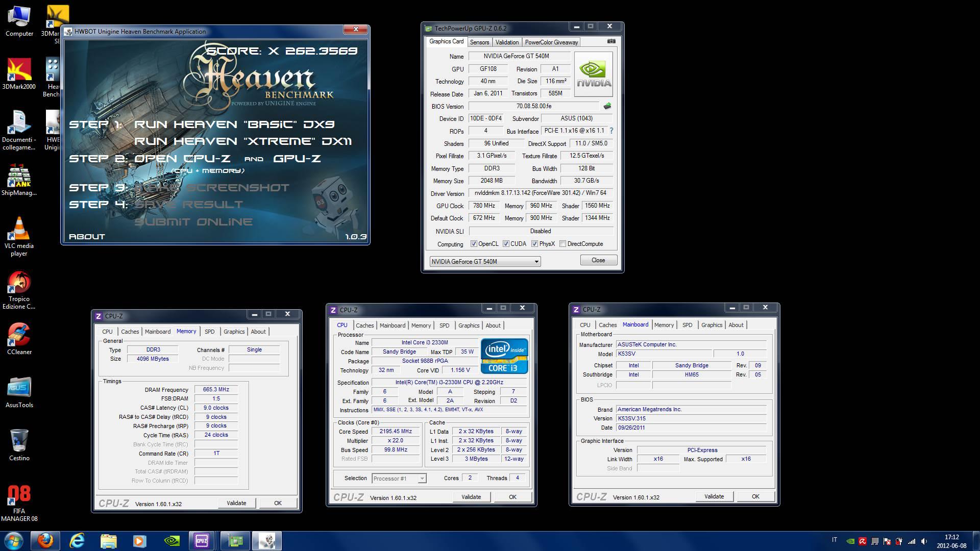
Task: Click the taskbar clock showing 17:12
Action: [x=951, y=541]
